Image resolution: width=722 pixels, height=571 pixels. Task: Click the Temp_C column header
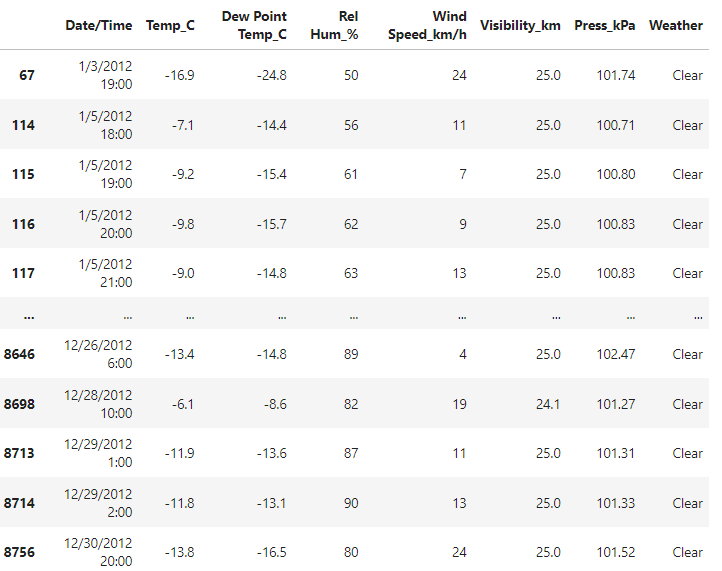tap(170, 25)
